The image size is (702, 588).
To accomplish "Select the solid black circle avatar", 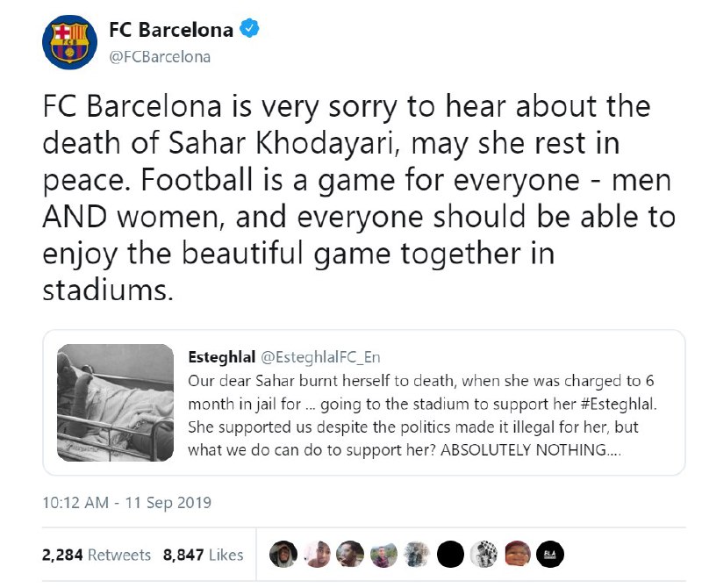I will click(x=449, y=554).
